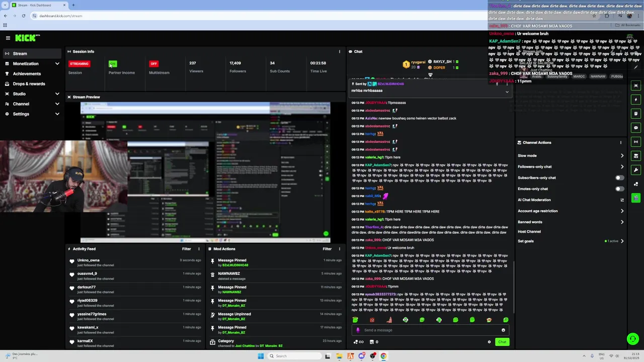644x362 pixels.
Task: Click the green Chat send button
Action: tap(502, 342)
